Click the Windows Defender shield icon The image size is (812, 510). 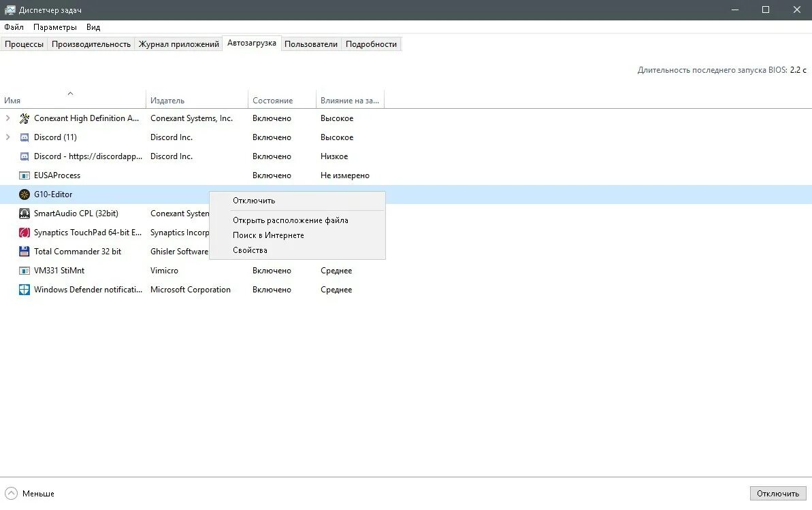tap(25, 290)
